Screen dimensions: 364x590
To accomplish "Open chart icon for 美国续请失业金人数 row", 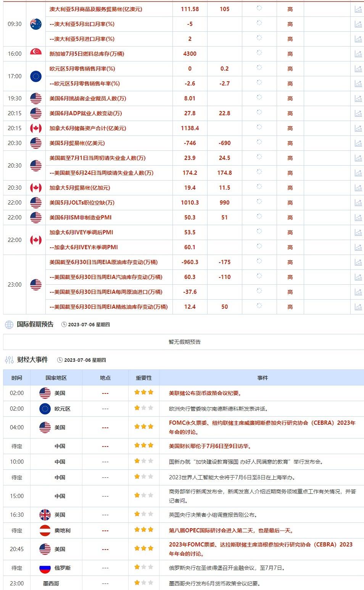I will point(358,173).
